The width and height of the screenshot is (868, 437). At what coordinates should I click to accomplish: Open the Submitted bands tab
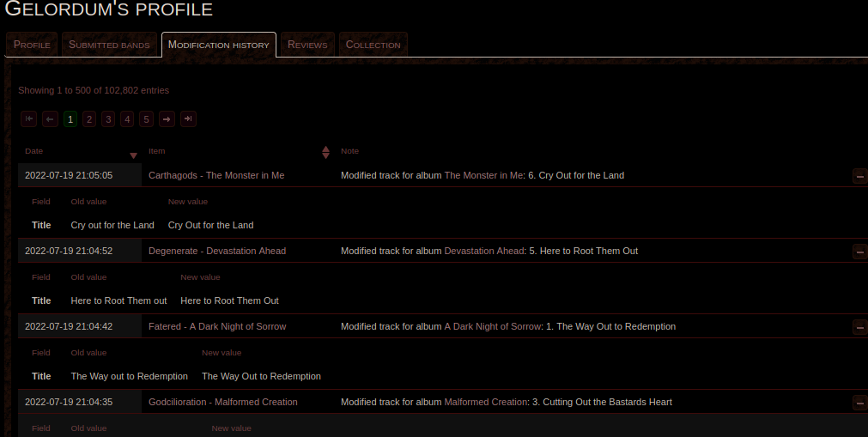tap(109, 45)
